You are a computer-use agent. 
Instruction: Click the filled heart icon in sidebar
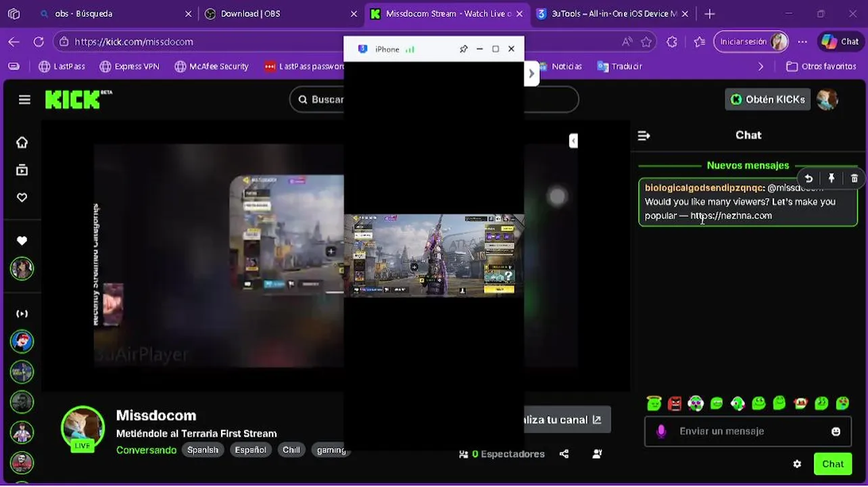pos(22,241)
